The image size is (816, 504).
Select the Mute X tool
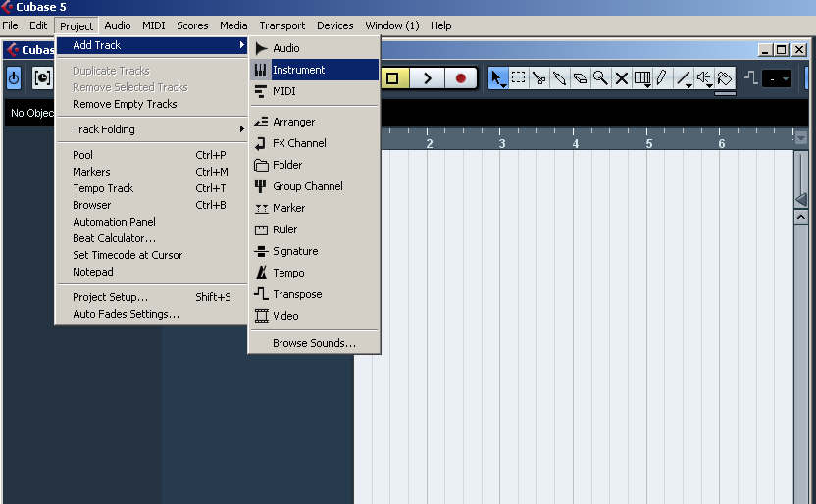pyautogui.click(x=621, y=78)
